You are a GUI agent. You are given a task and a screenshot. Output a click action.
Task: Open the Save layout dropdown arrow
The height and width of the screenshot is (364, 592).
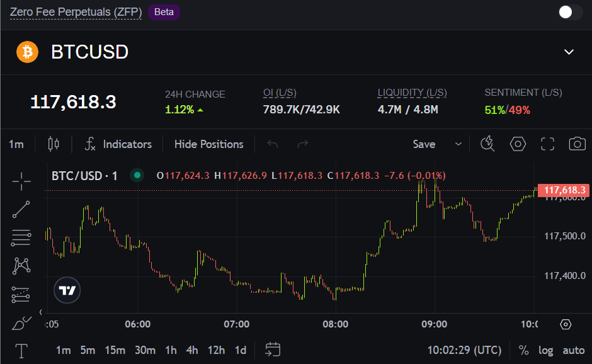point(458,144)
